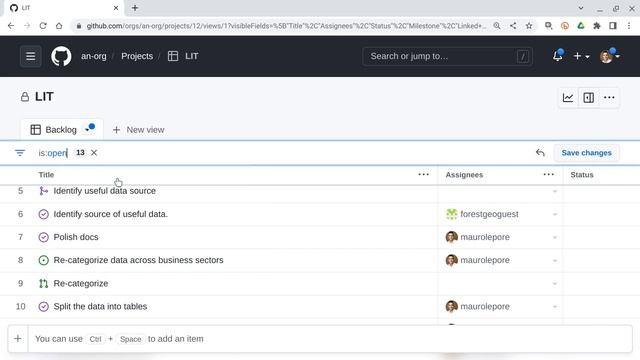640x360 pixels.
Task: Go to Projects breadcrumb
Action: tap(137, 56)
